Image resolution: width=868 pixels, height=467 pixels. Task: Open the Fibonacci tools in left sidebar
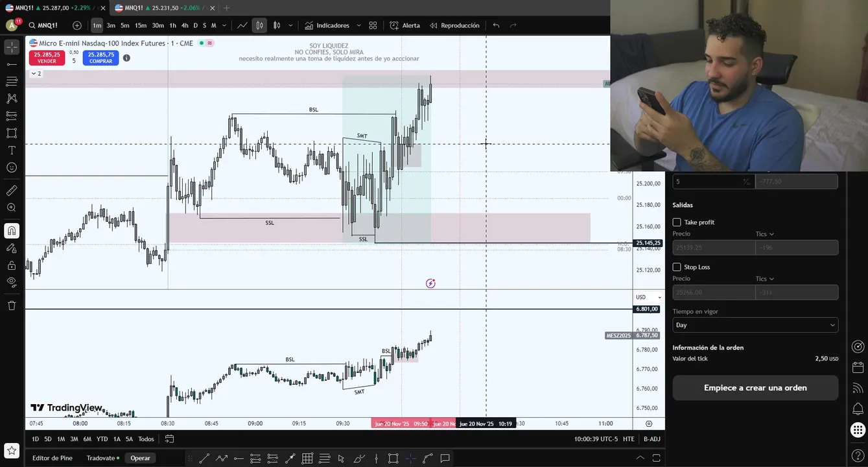tap(12, 81)
